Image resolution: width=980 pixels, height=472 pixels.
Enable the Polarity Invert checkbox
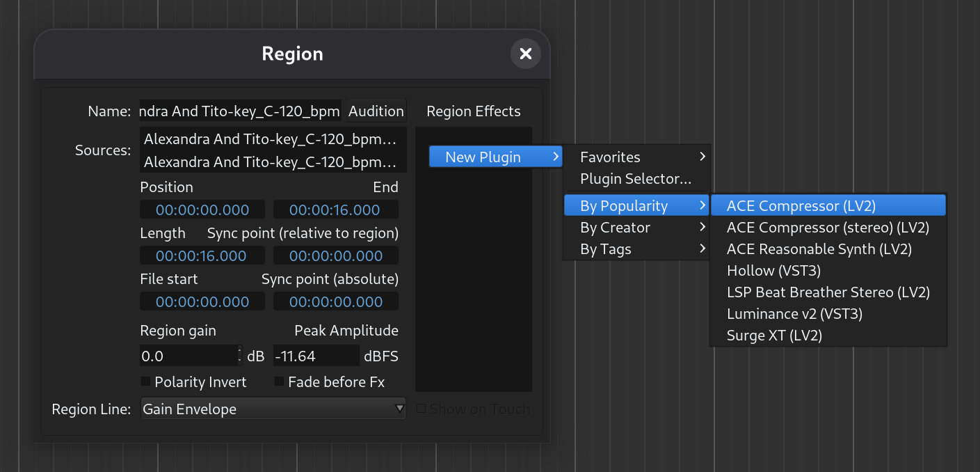145,381
